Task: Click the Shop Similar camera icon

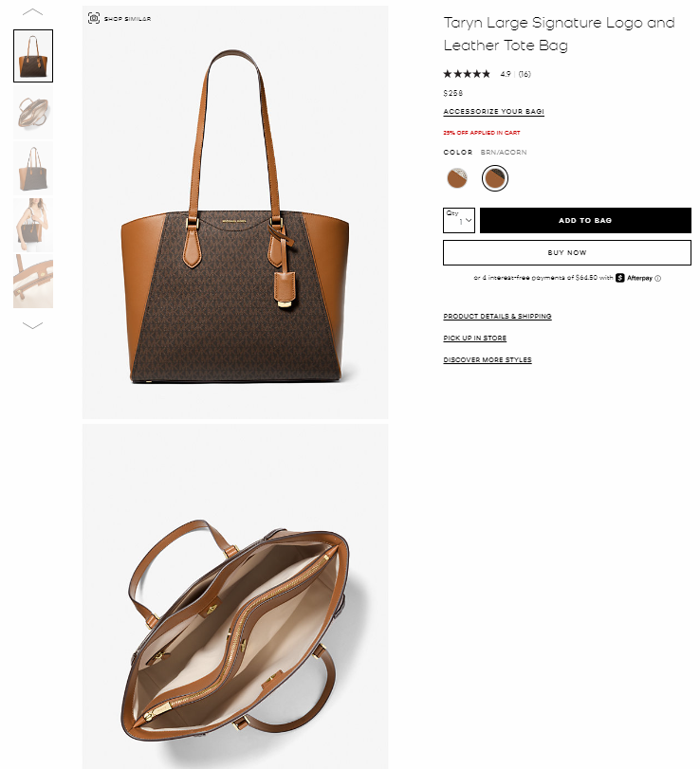Action: click(94, 18)
